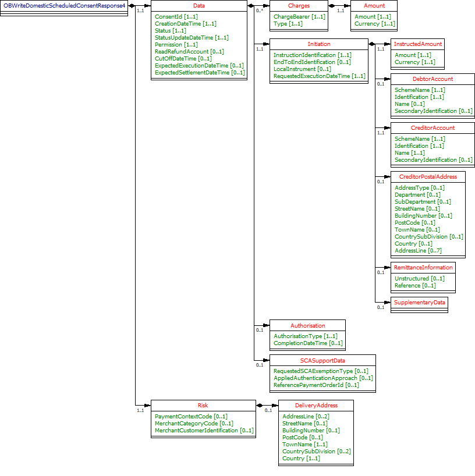The height and width of the screenshot is (476, 475).
Task: Click the Data class header
Action: coord(198,5)
